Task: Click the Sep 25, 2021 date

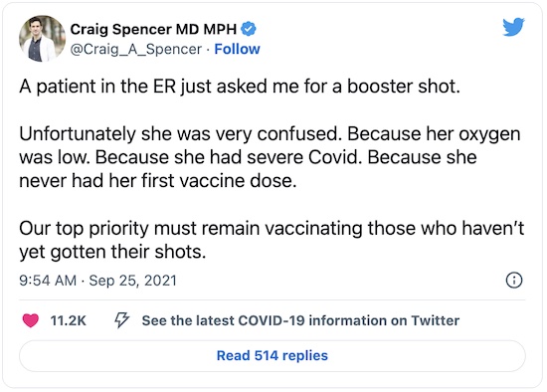Action: pos(132,281)
